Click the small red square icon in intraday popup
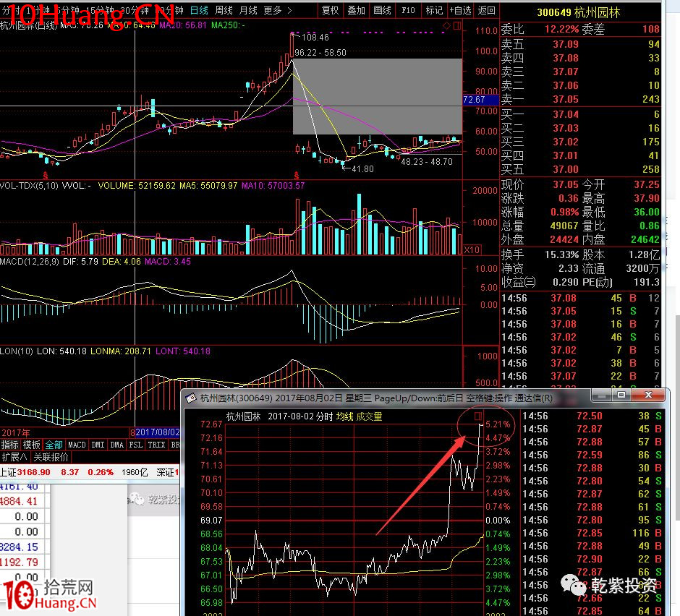 pyautogui.click(x=478, y=416)
